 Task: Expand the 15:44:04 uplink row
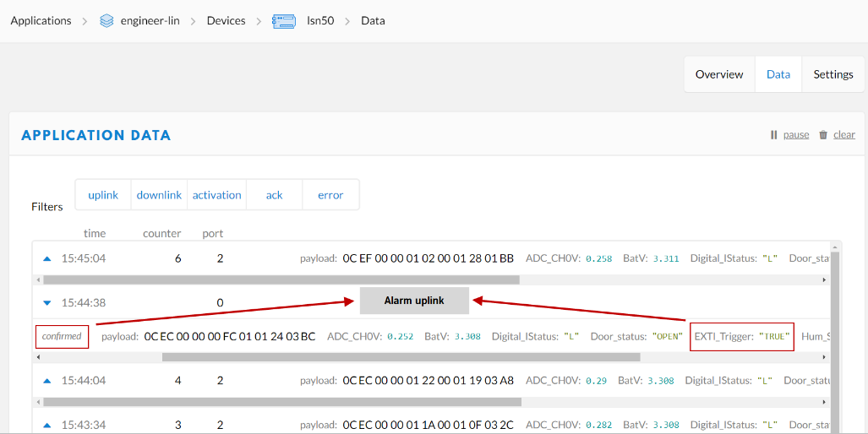click(47, 380)
